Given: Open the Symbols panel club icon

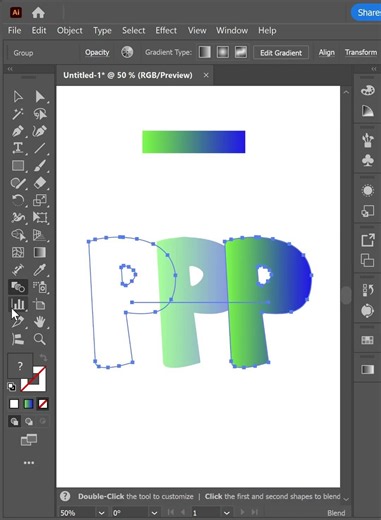Looking at the screenshot, I should coord(367,161).
